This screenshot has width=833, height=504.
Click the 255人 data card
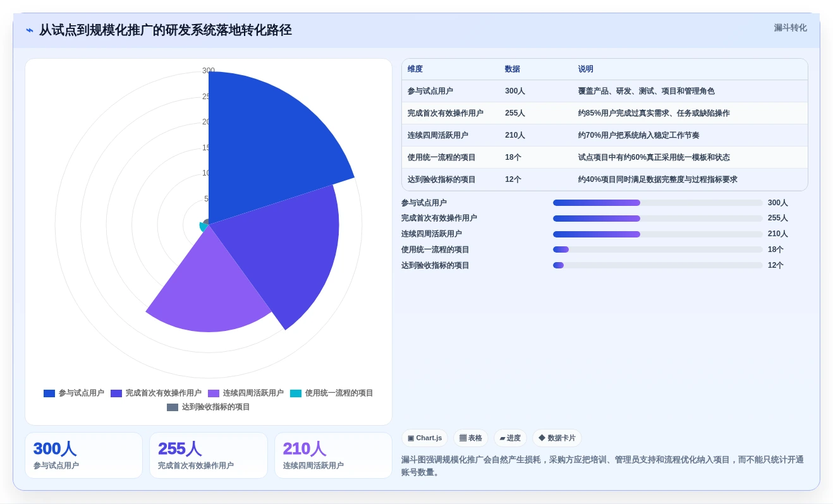coord(209,455)
